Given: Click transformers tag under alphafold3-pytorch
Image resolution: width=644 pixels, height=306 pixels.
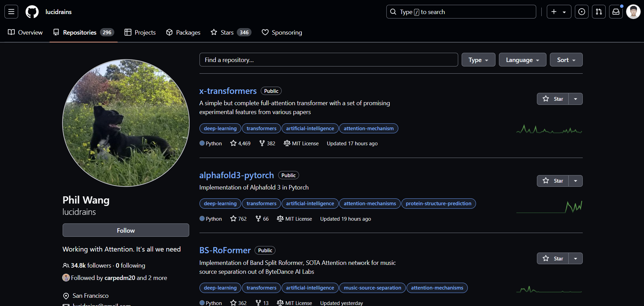Looking at the screenshot, I should [261, 204].
